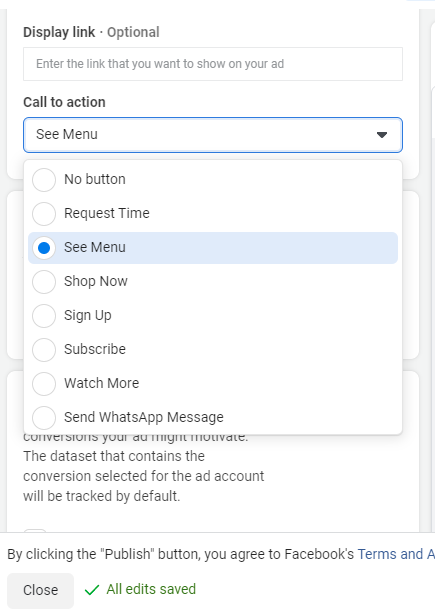Click the Close button
Viewport: 435px width, 611px height.
[x=41, y=590]
